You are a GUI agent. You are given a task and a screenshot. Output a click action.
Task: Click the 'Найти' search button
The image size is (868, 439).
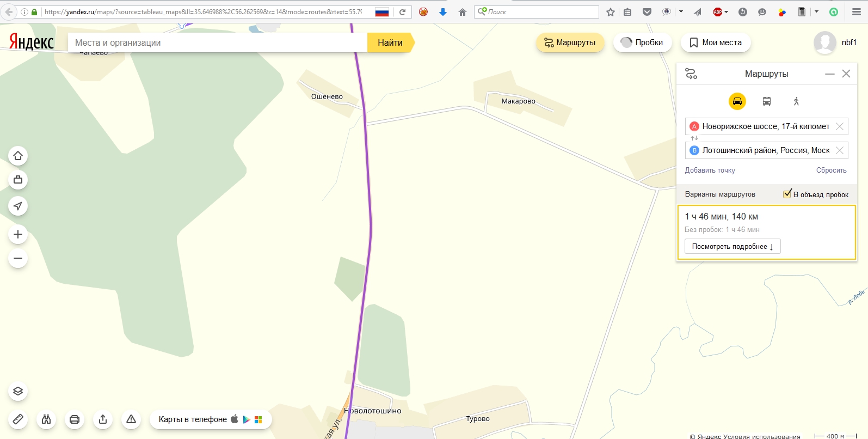click(390, 42)
